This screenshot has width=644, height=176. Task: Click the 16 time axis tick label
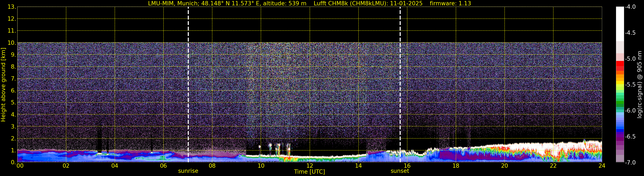coord(407,166)
